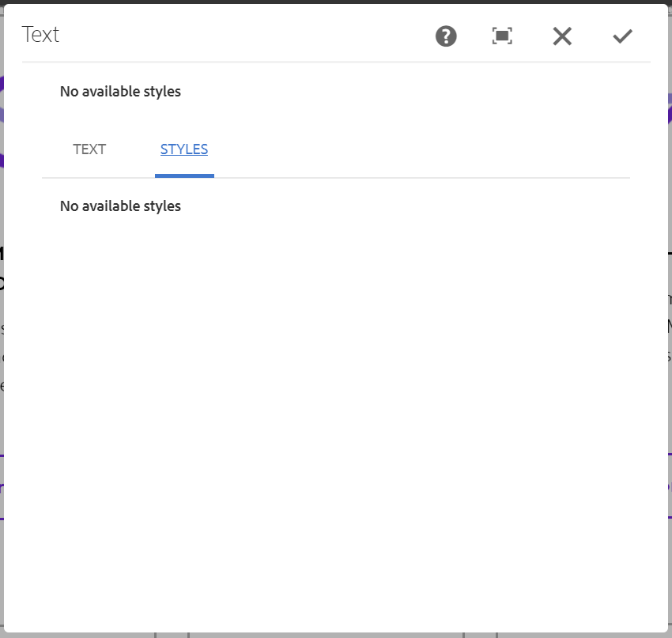Click the blank header space beside the Text title
Screen dimensions: 672x638
click(x=244, y=34)
